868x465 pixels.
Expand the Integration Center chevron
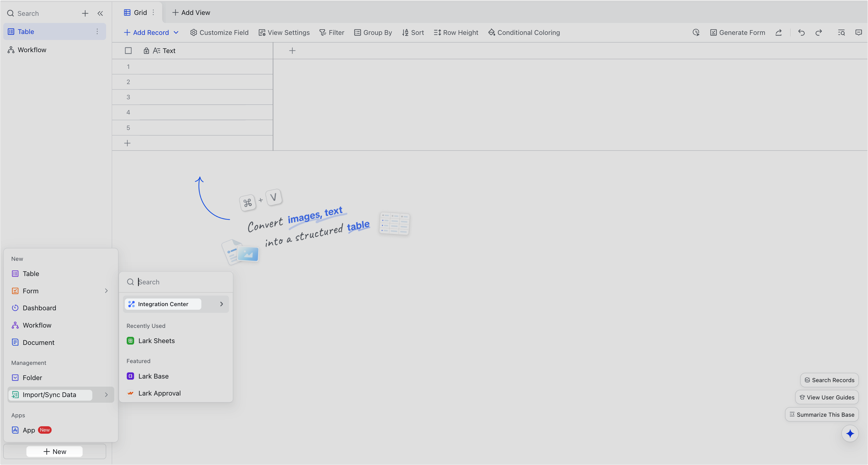[221, 304]
